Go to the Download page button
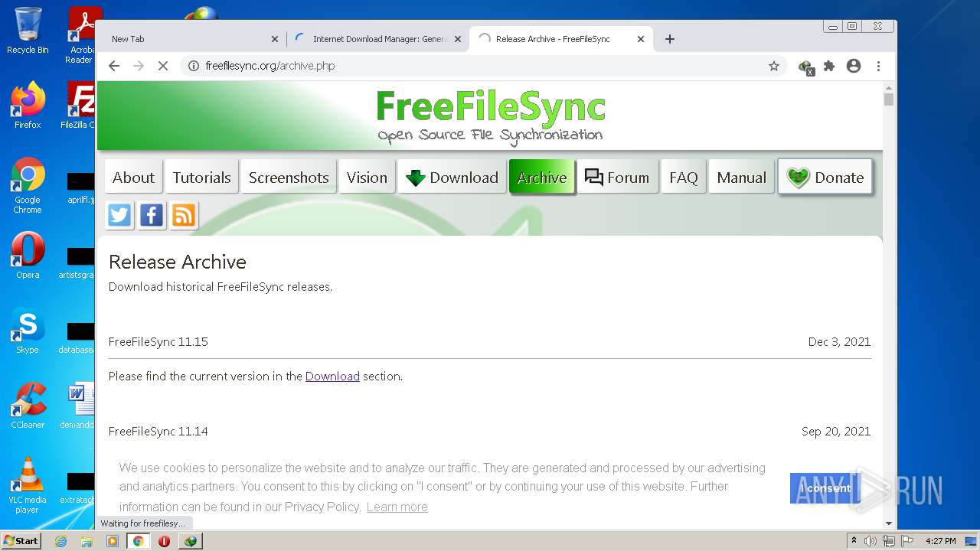The height and width of the screenshot is (551, 980). pos(452,178)
